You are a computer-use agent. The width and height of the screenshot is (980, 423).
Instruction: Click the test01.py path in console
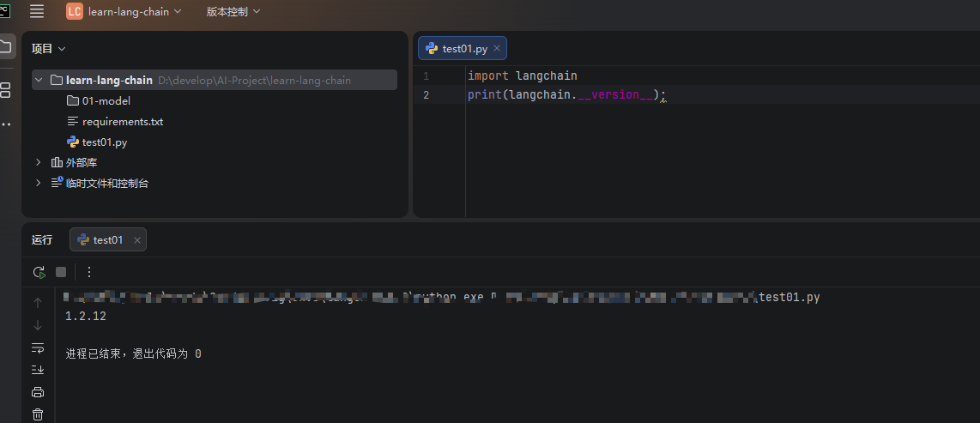pyautogui.click(x=789, y=298)
